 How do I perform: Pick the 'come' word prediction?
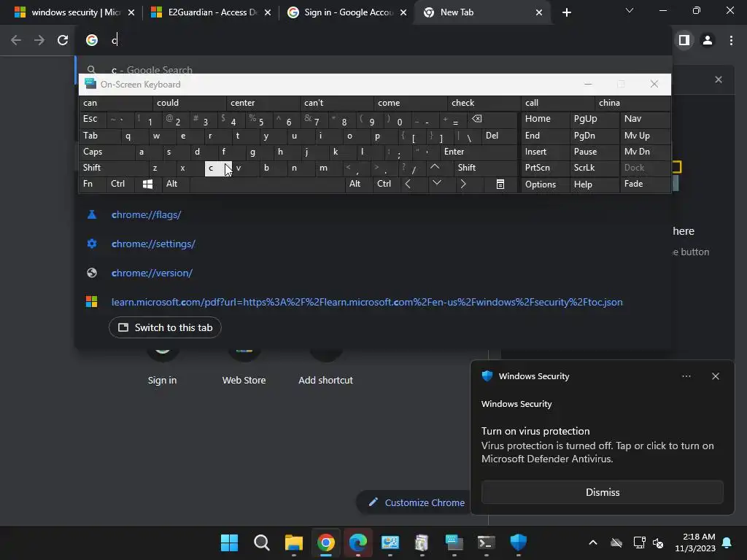(410, 103)
